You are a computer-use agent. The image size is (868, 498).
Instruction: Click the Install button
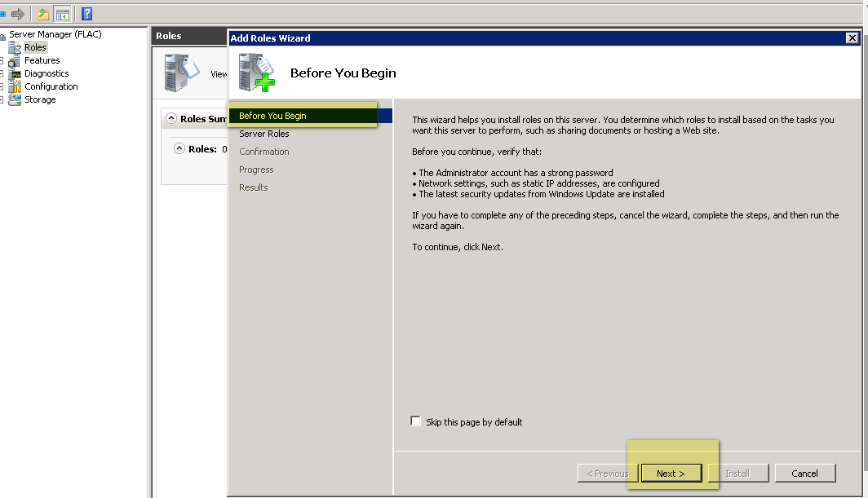point(737,473)
